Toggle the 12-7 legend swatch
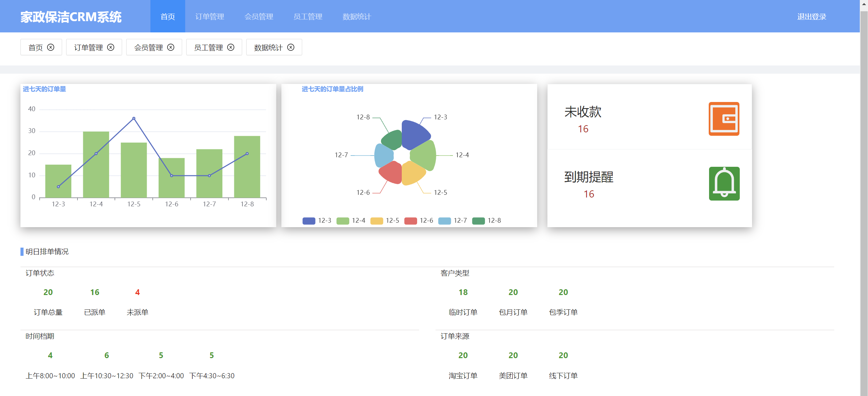Viewport: 868px width, 396px height. [444, 221]
